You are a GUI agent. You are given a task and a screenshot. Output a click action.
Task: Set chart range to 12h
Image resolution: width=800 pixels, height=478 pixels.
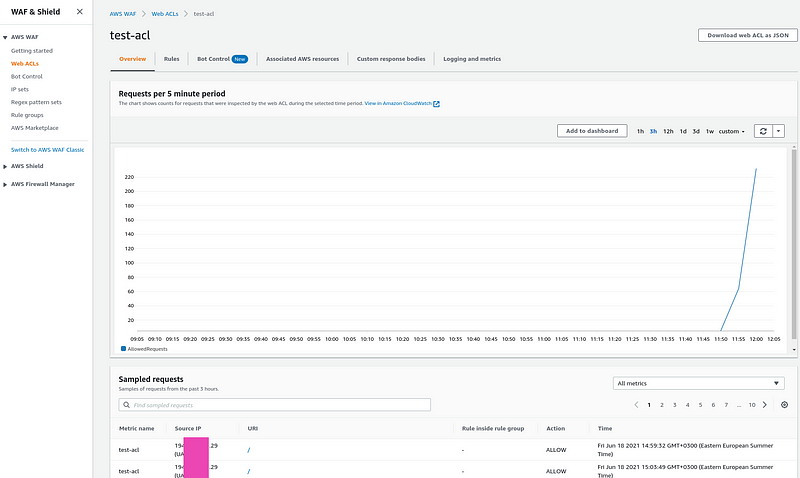coord(668,131)
